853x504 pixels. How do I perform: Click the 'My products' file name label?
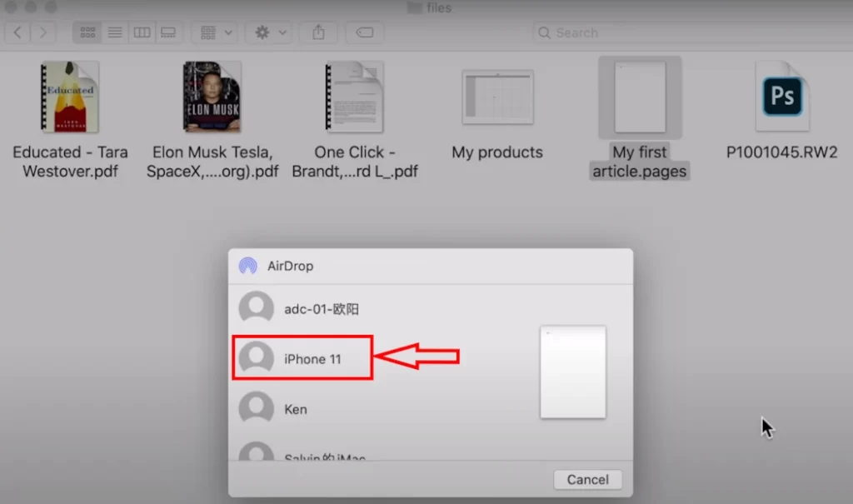(497, 152)
